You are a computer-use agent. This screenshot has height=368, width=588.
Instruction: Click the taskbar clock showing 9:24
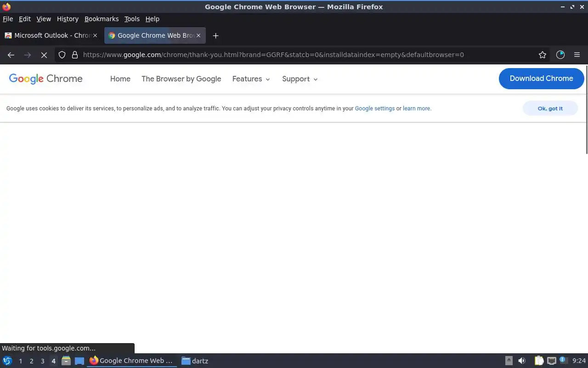pyautogui.click(x=579, y=361)
